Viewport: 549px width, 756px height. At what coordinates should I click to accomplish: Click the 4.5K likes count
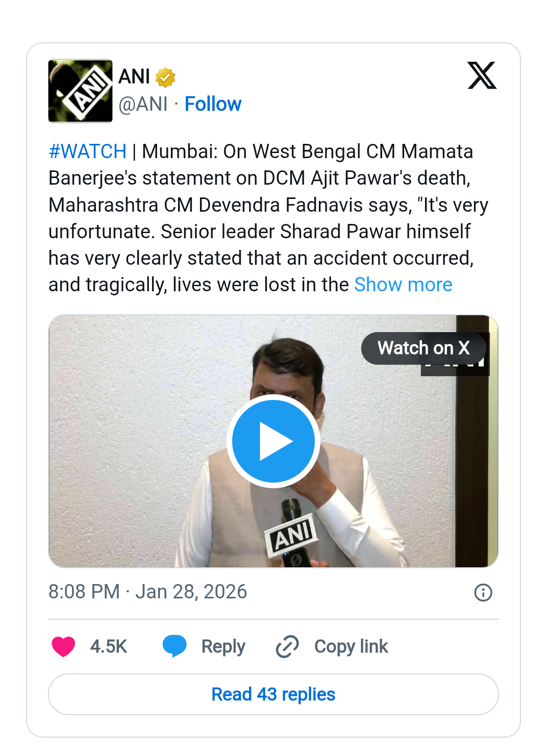[x=108, y=646]
